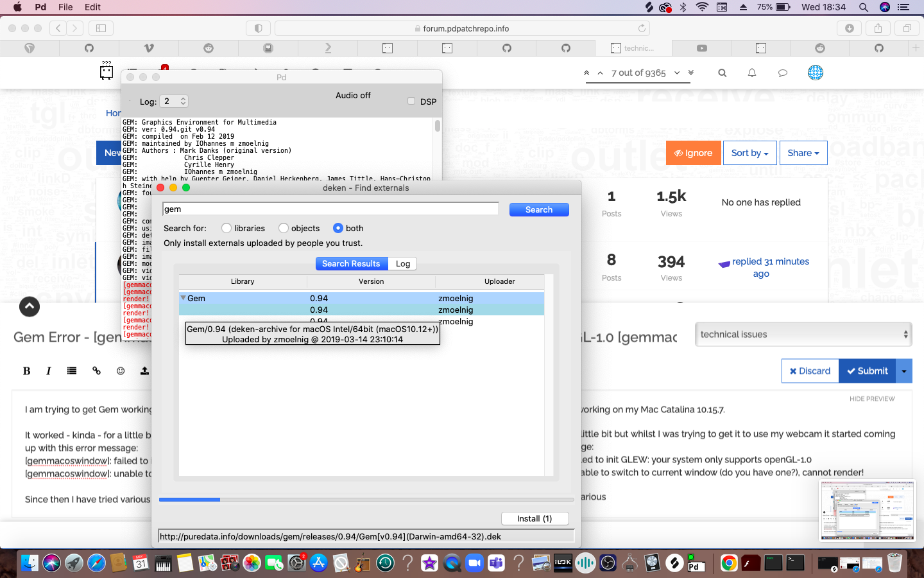
Task: Click the Safari address bar
Action: [462, 28]
